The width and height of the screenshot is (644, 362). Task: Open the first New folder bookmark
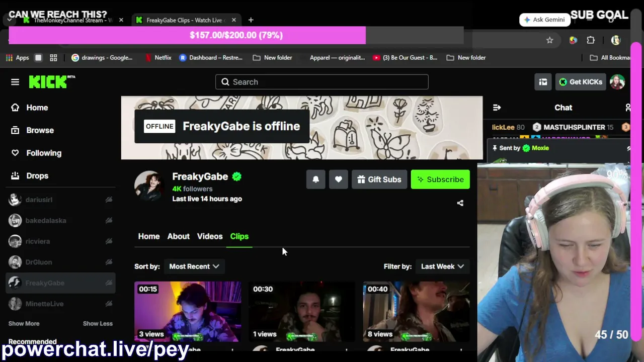272,58
